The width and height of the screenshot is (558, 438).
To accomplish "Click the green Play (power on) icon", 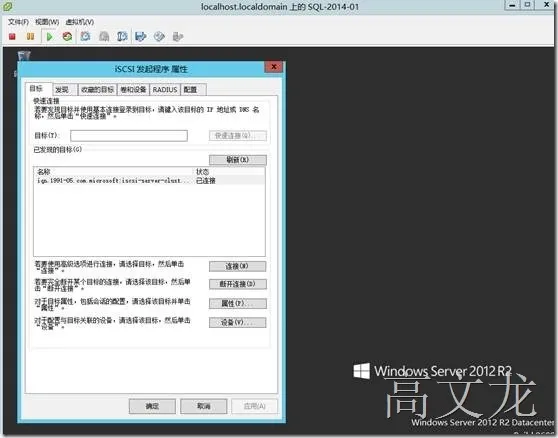I will 49,36.
